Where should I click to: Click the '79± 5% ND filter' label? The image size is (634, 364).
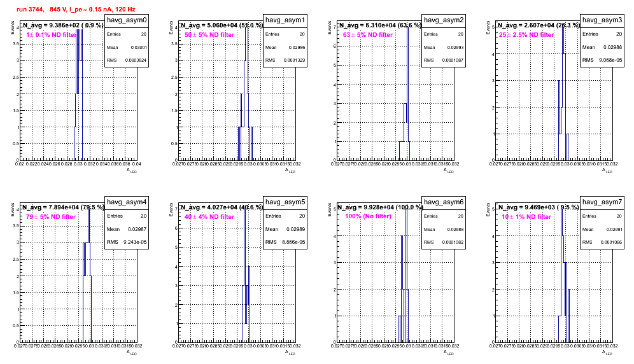(x=51, y=217)
